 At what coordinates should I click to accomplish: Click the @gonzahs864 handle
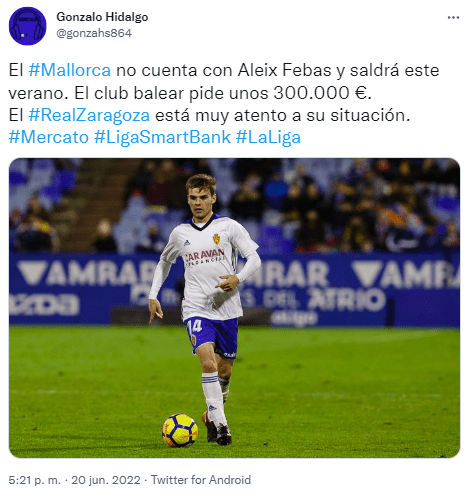point(94,33)
